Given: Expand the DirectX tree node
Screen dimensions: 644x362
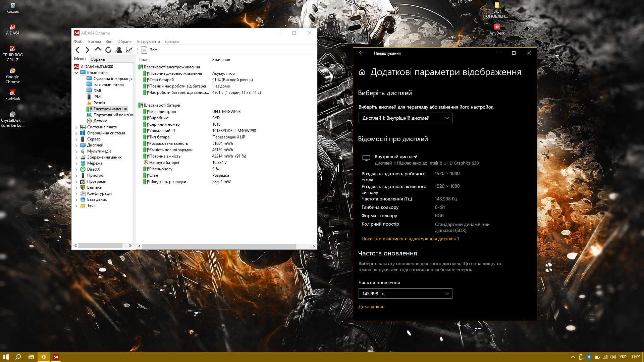Looking at the screenshot, I should point(76,170).
